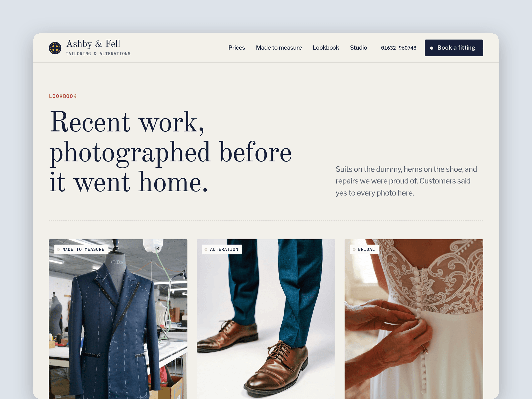Click the red LOOKBOOK section label
The height and width of the screenshot is (399, 532).
[63, 96]
